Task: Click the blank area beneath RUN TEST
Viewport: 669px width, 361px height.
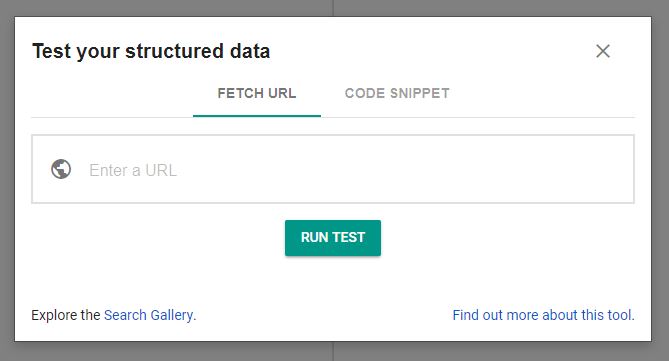Action: coord(333,279)
